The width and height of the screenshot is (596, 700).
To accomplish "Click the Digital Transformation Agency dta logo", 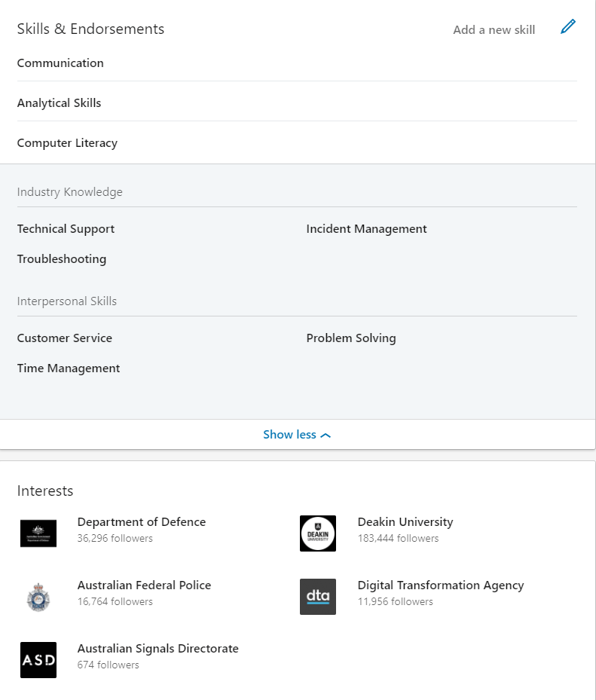I will (318, 597).
